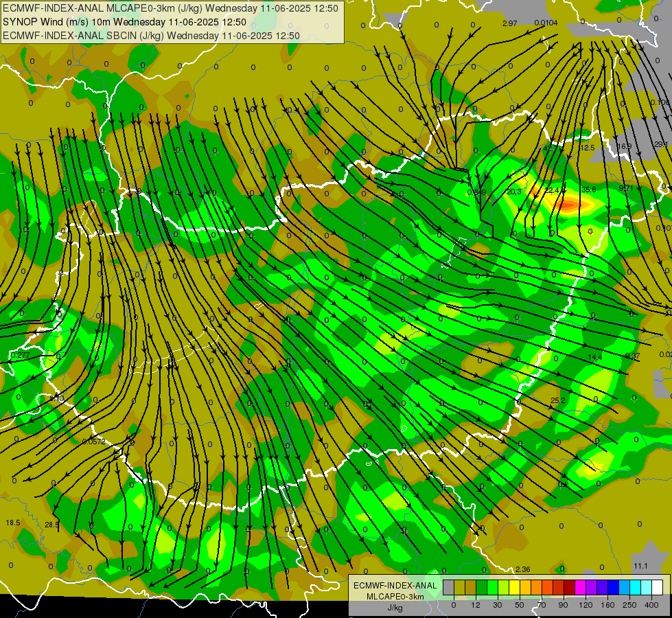Image resolution: width=672 pixels, height=618 pixels.
Task: Click the 2.97 value on the map
Action: coord(509,23)
